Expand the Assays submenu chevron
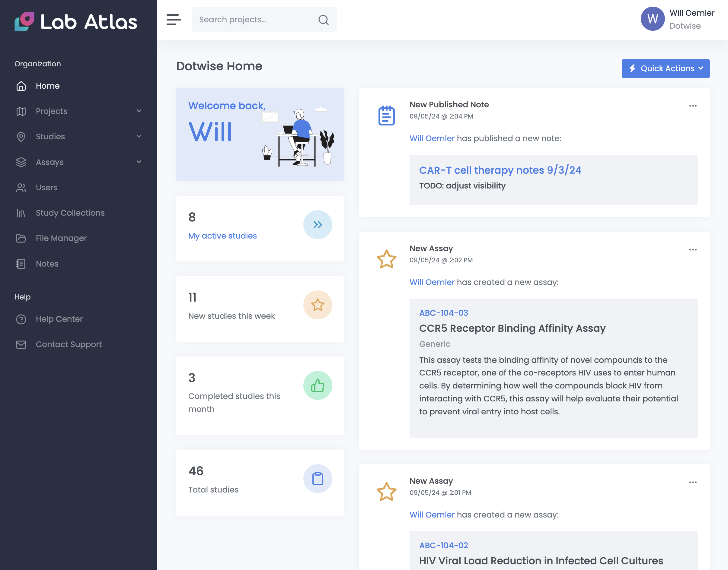The height and width of the screenshot is (570, 728). click(x=139, y=162)
